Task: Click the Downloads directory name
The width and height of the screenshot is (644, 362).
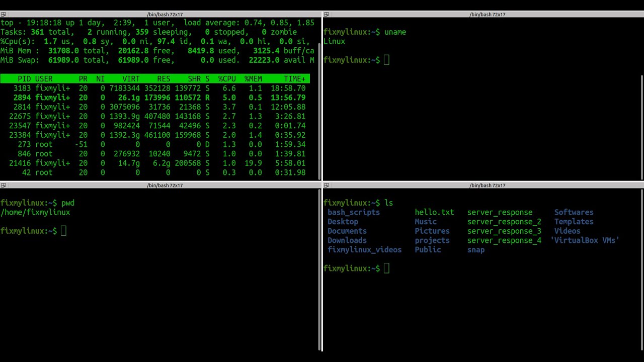Action: pyautogui.click(x=347, y=241)
